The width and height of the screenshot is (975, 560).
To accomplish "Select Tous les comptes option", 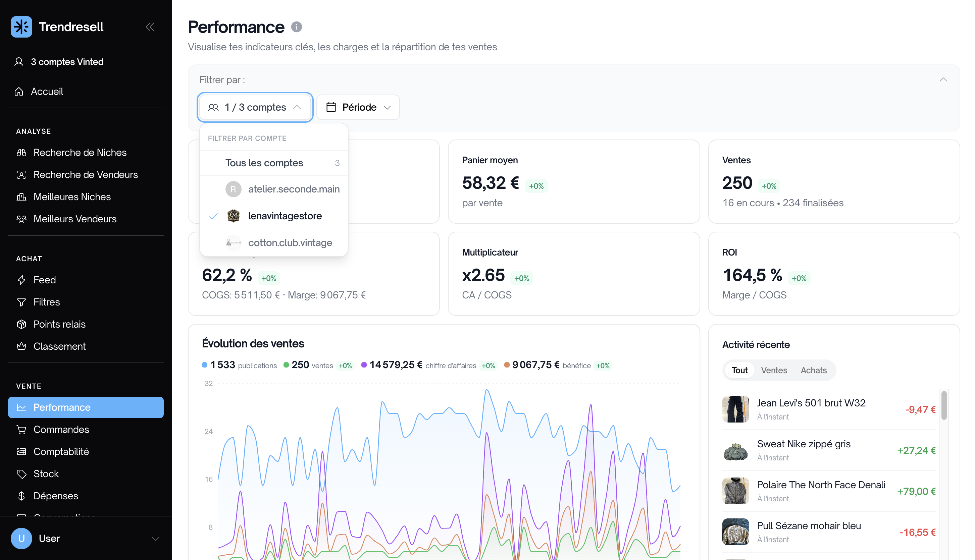I will pos(273,163).
